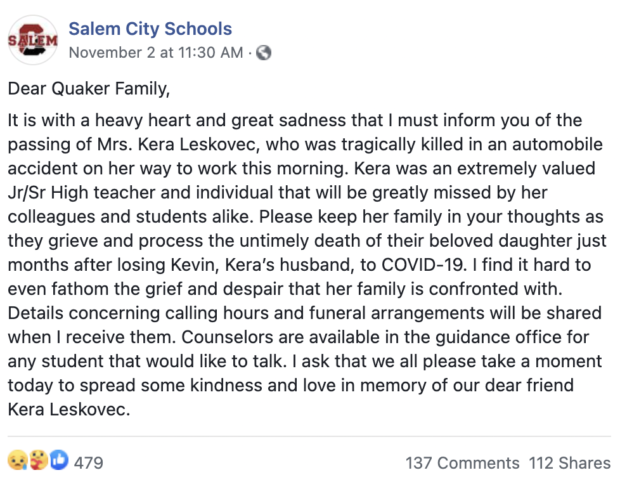Click the sad crying reaction emoji
The image size is (620, 482).
pyautogui.click(x=17, y=460)
